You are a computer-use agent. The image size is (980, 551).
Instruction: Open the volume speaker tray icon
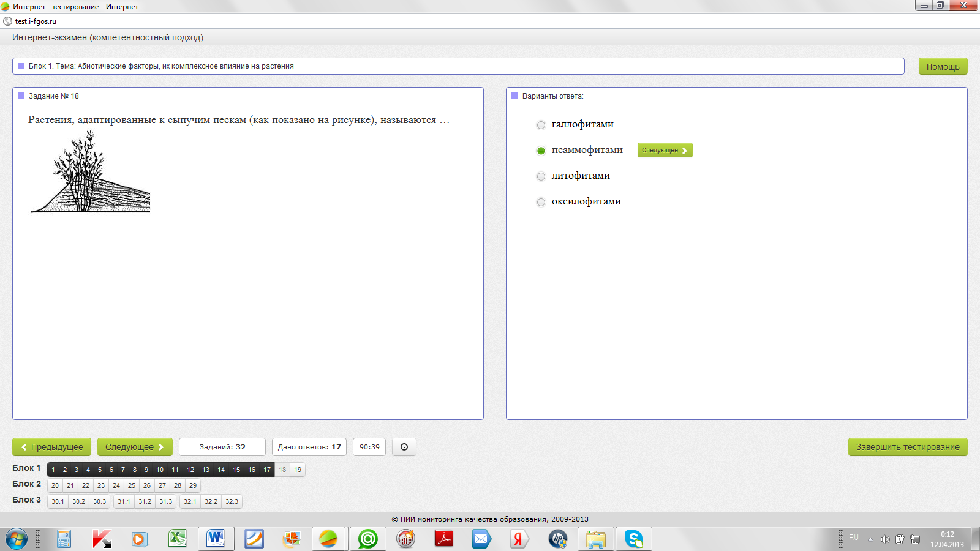[885, 539]
